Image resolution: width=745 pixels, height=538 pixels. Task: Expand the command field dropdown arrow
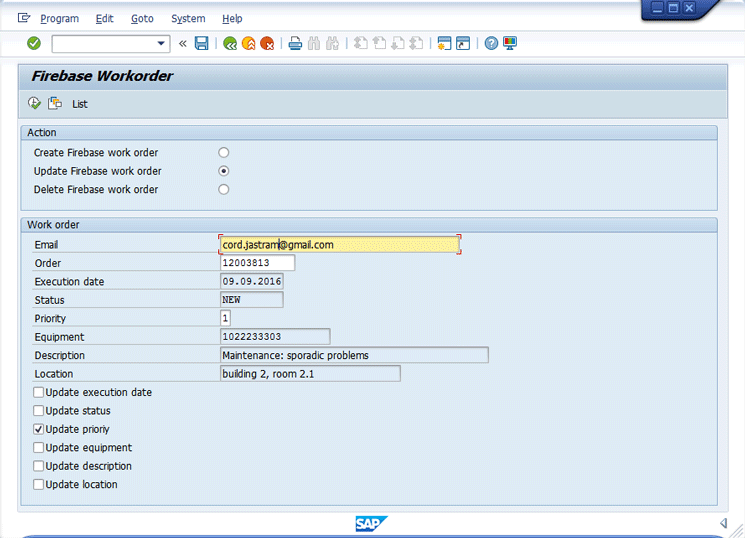point(162,43)
